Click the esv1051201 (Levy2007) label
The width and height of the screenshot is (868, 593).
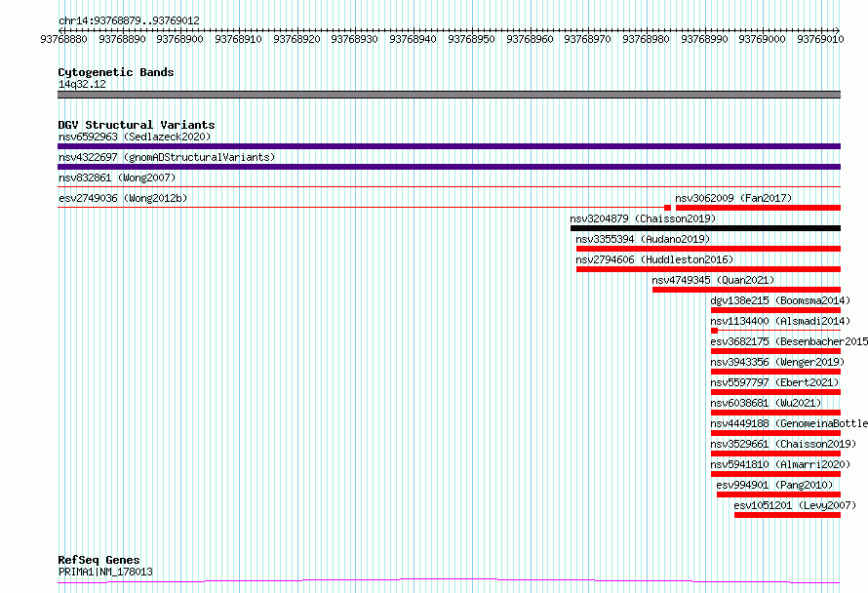(x=795, y=505)
